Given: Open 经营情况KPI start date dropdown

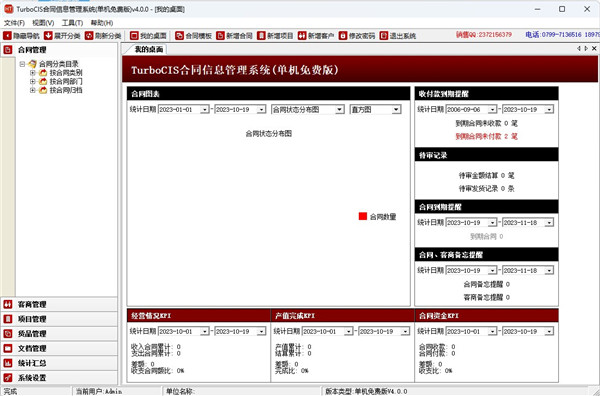Looking at the screenshot, I should [x=205, y=331].
